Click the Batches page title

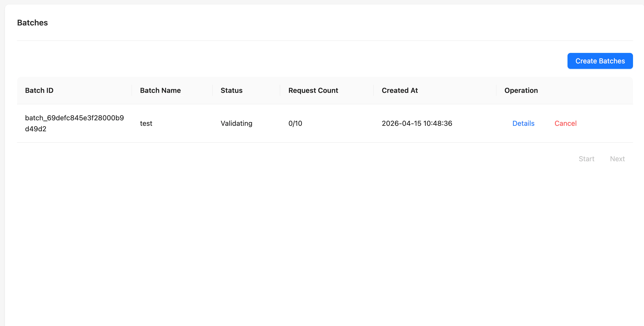[32, 22]
